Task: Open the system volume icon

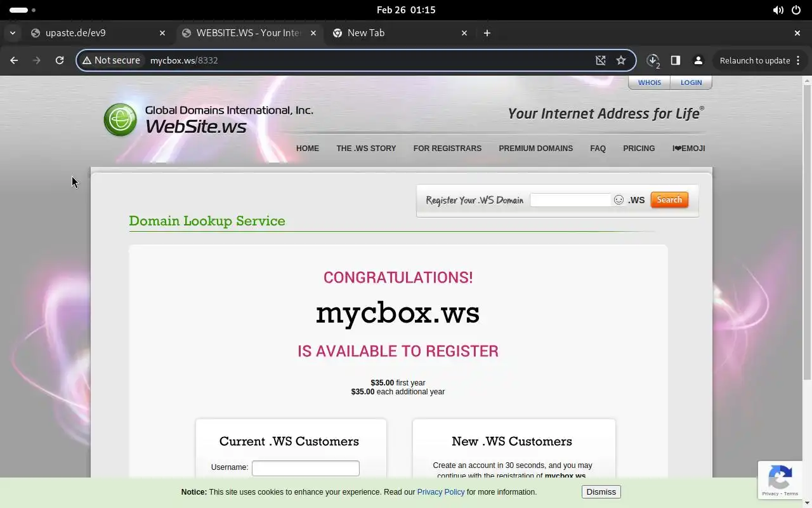Action: 778,10
